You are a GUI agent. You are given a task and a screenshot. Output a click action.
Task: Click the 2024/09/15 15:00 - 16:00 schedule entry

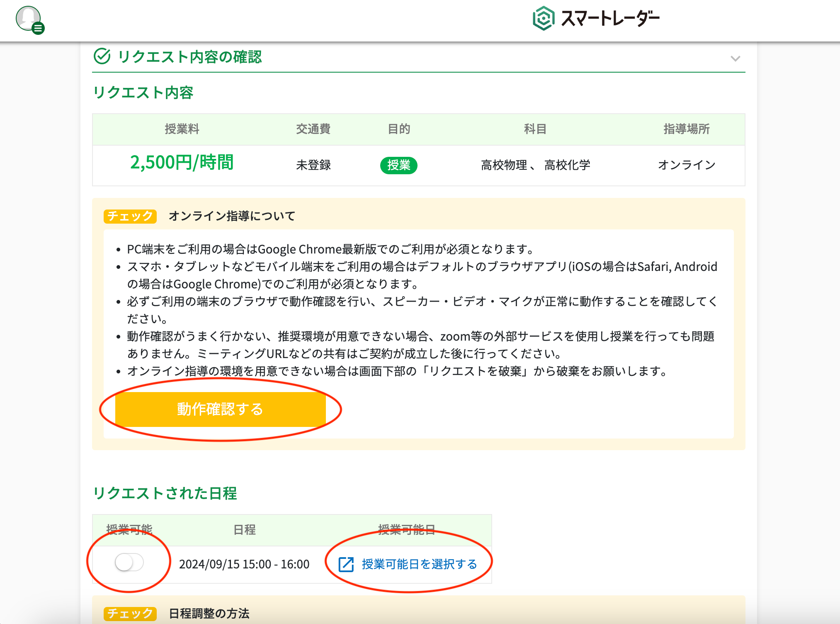coord(244,564)
